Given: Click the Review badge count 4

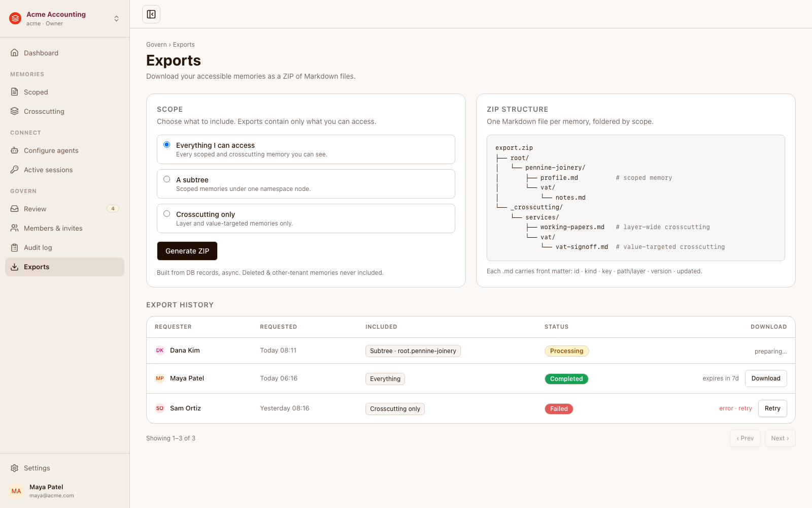Looking at the screenshot, I should (x=113, y=209).
